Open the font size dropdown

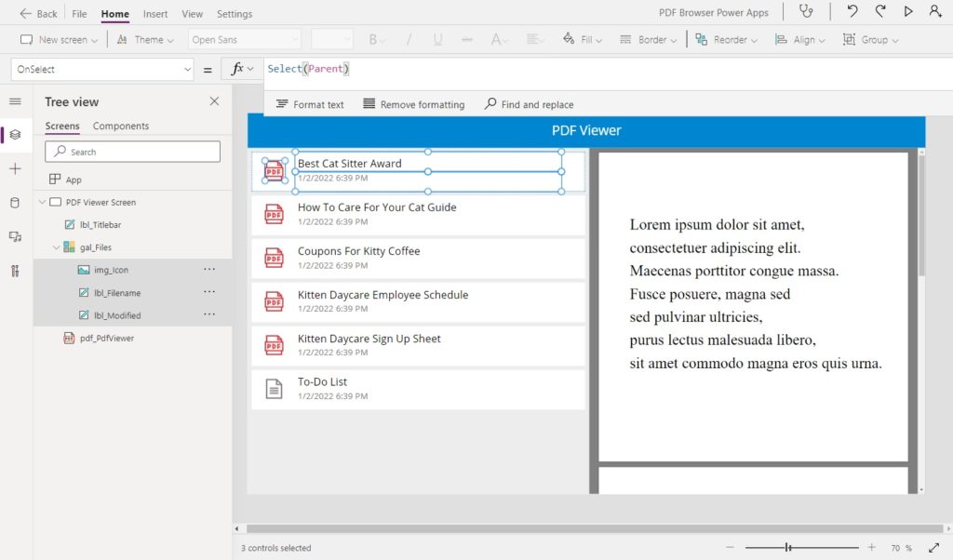click(332, 39)
